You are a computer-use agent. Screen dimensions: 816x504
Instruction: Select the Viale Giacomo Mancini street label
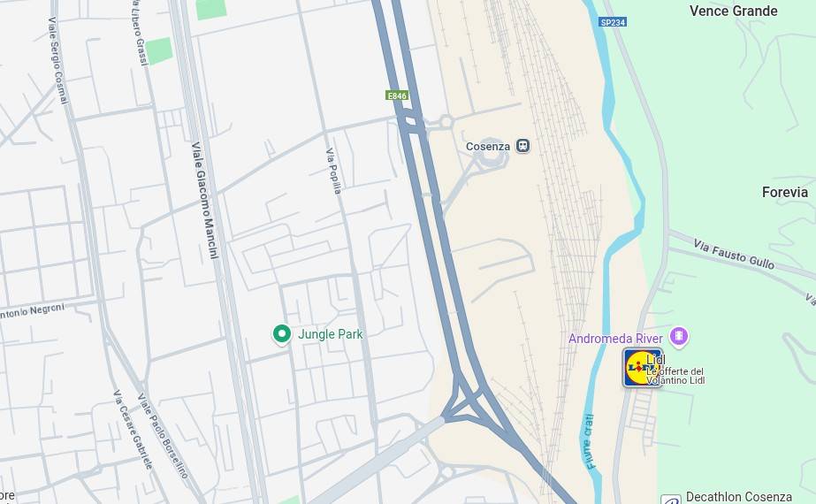(x=204, y=200)
